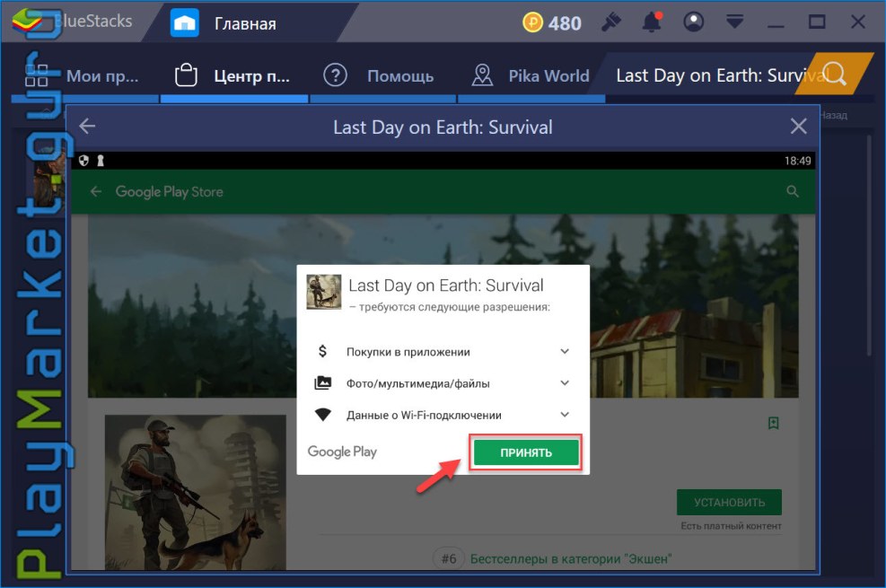886x588 pixels.
Task: Tap the Google Play Store search magnifier
Action: pyautogui.click(x=792, y=191)
